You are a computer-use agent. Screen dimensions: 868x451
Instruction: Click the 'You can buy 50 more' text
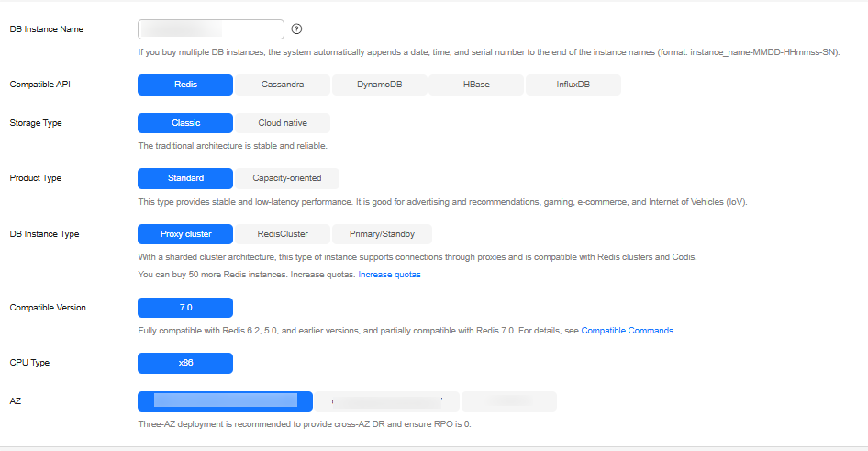coord(246,275)
